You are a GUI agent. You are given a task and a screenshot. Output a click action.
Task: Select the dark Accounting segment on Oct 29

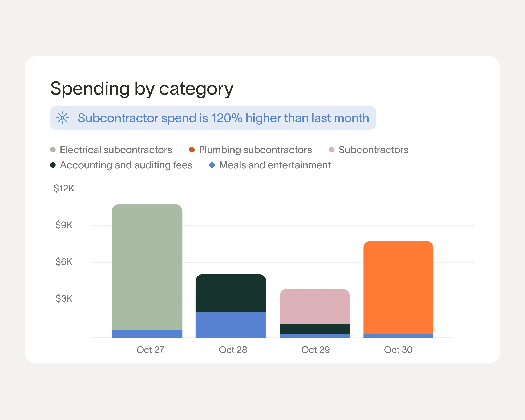[x=314, y=329]
